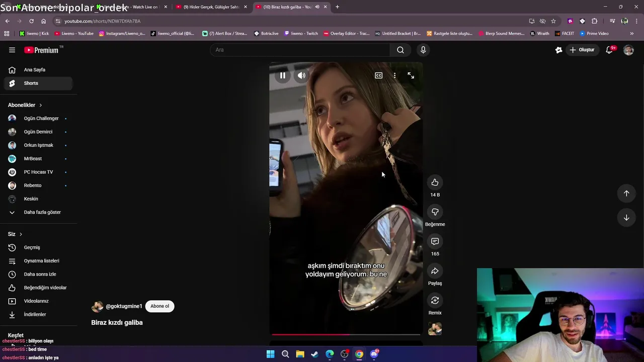The width and height of the screenshot is (644, 362).
Task: Open the liweno | Kick bookmark
Action: (34, 34)
